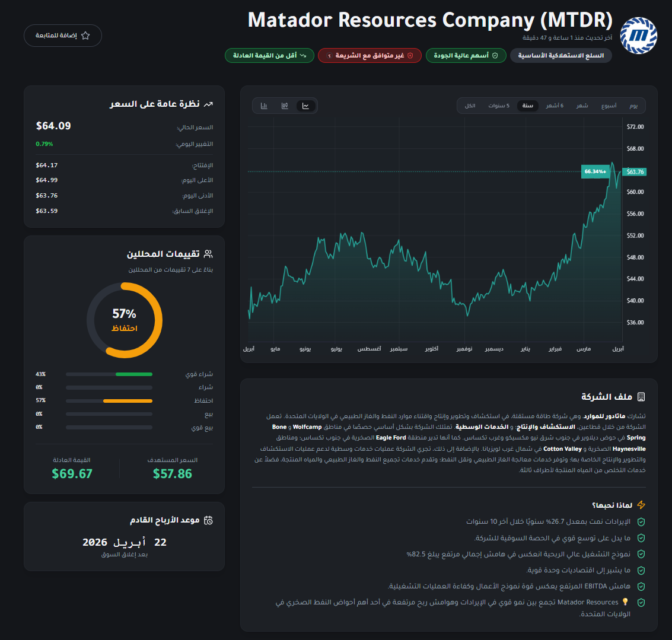Click the 'نوفمبر' x-axis month label
Image resolution: width=672 pixels, height=640 pixels.
[x=464, y=349]
